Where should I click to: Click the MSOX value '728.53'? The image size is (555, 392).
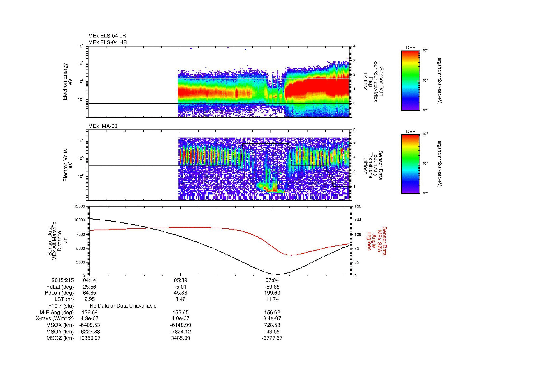pos(272,325)
